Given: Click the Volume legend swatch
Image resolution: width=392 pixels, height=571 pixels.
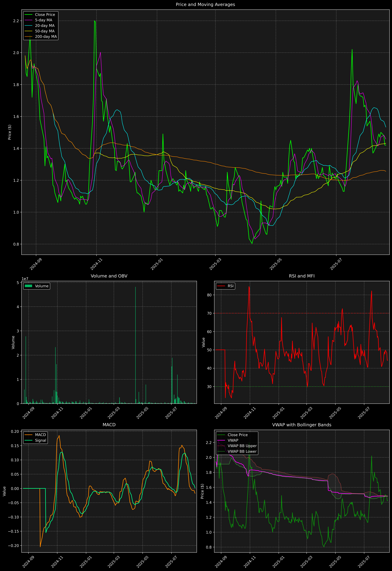Looking at the screenshot, I should (29, 286).
